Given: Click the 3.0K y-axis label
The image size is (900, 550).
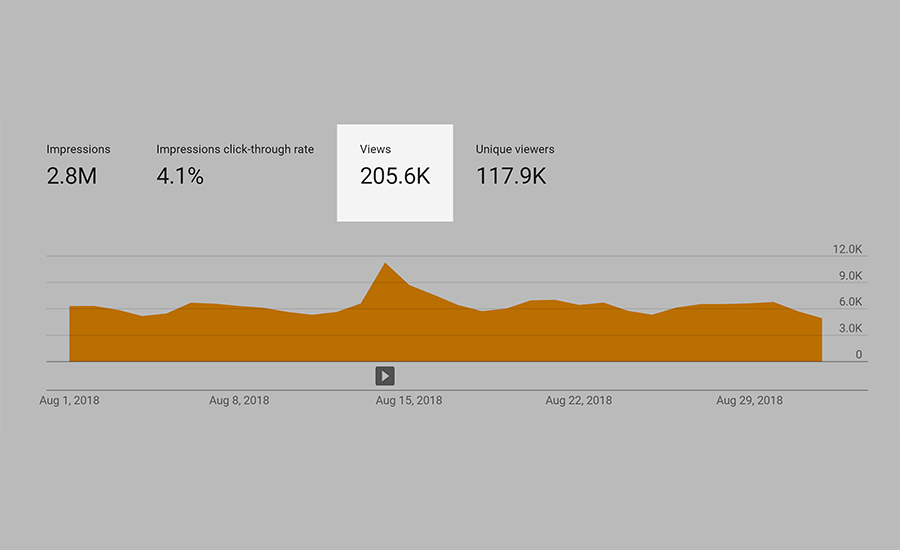Looking at the screenshot, I should coord(848,328).
